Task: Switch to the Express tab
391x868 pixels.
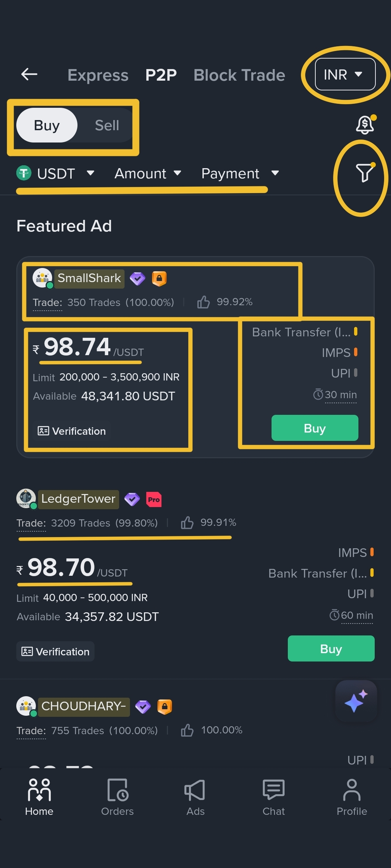Action: coord(98,75)
